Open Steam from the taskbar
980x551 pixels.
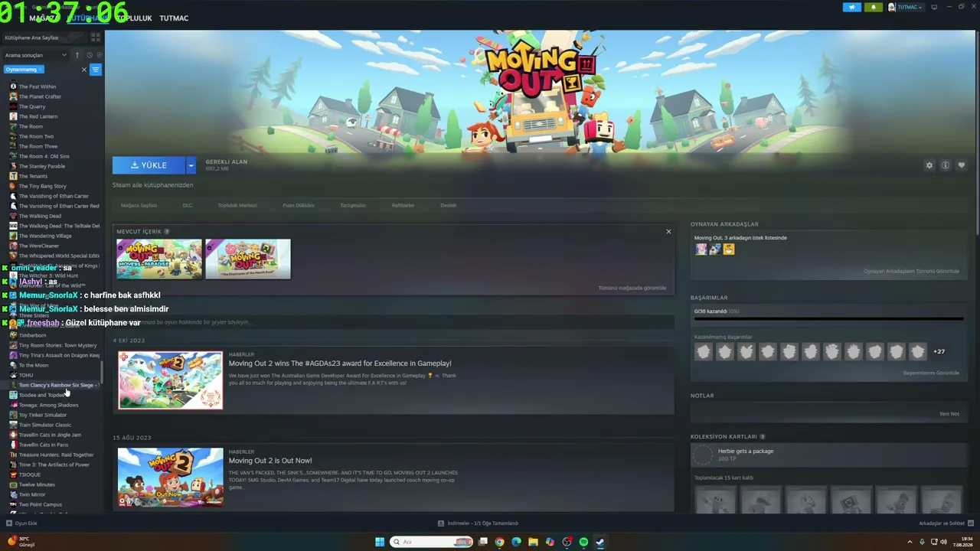[600, 542]
